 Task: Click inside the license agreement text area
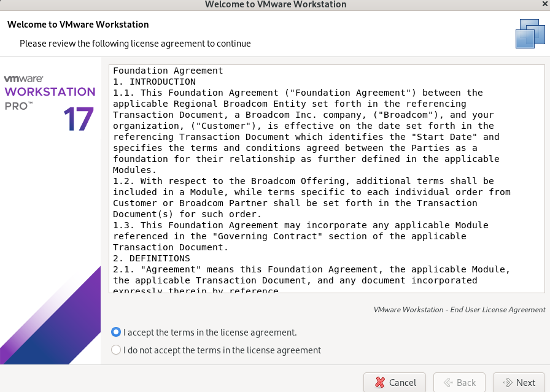click(327, 179)
